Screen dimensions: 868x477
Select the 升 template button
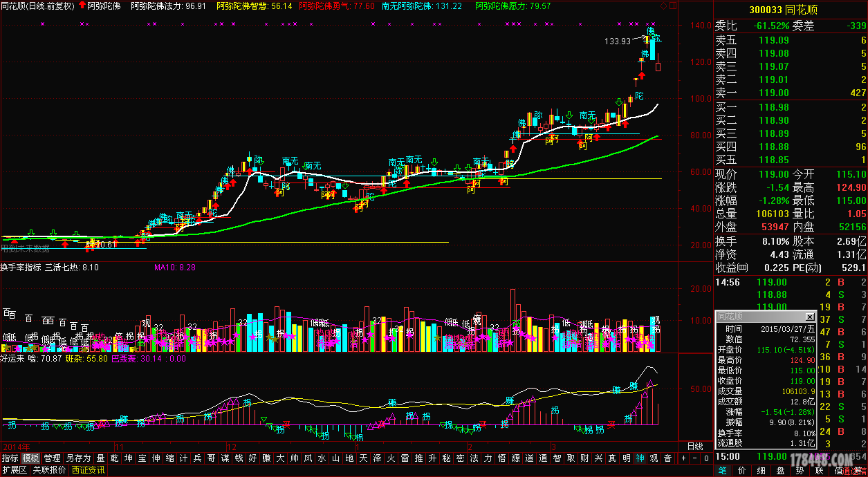pos(432,458)
